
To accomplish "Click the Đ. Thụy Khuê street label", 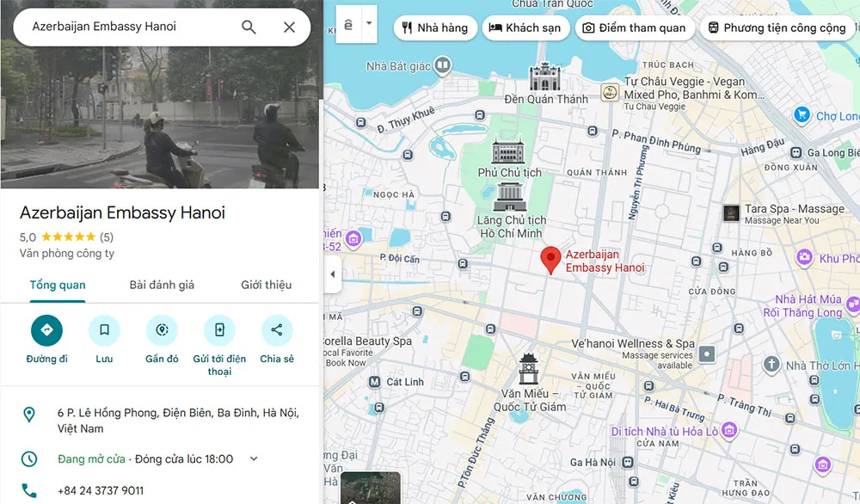I will tap(405, 120).
